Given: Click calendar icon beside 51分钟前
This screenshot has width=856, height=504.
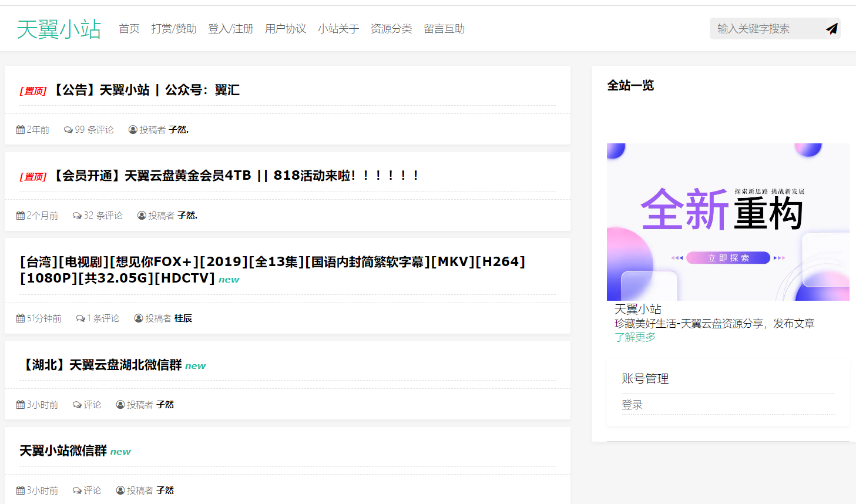Looking at the screenshot, I should 21,318.
